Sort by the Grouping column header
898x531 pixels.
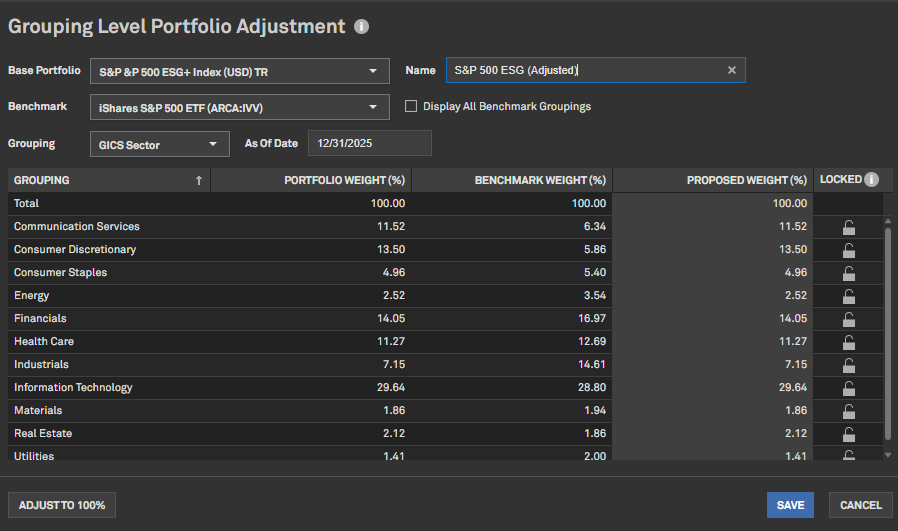[x=109, y=180]
